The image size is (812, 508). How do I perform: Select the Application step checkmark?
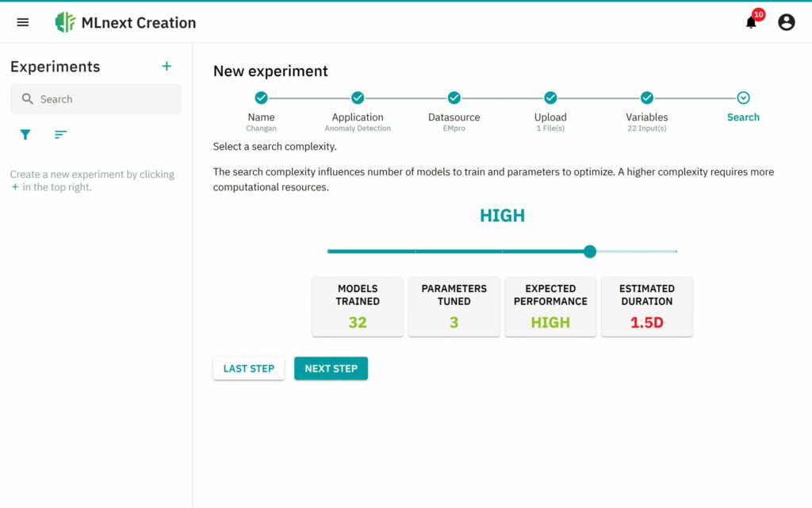358,97
